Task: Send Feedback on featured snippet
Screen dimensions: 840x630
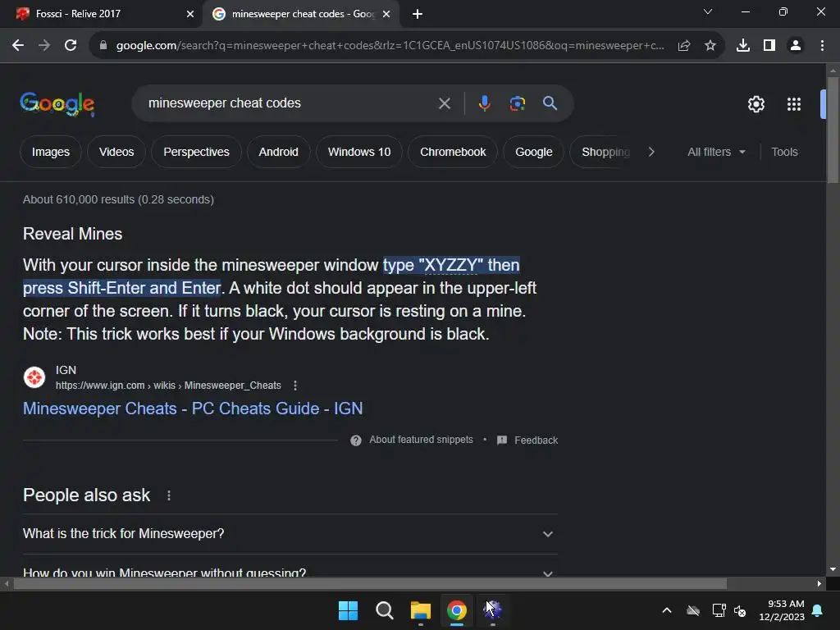Action: pyautogui.click(x=527, y=441)
